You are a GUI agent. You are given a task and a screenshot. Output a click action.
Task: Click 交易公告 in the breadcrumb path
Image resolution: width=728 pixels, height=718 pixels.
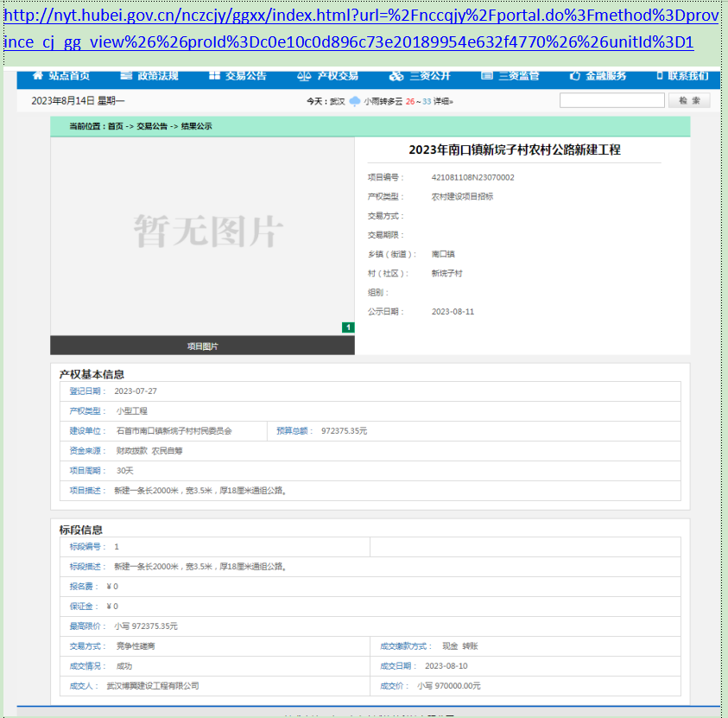point(152,126)
